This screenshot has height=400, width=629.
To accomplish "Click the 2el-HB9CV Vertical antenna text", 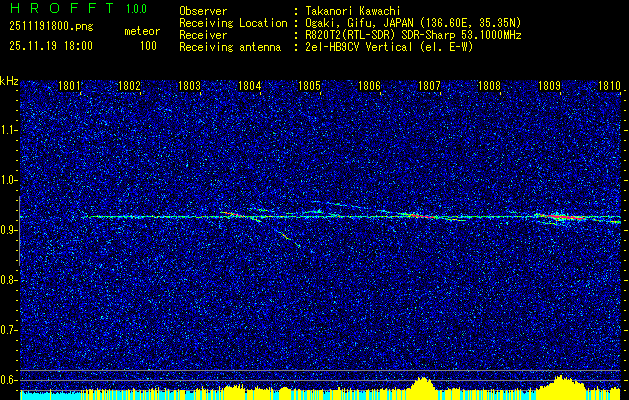I will 389,47.
